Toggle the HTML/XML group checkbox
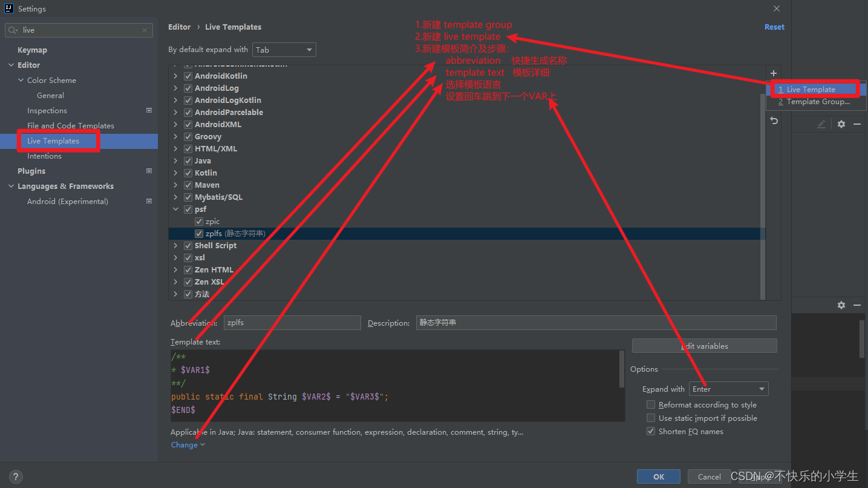Image resolution: width=868 pixels, height=488 pixels. 188,149
